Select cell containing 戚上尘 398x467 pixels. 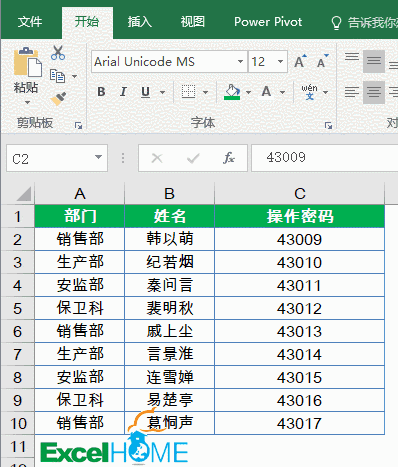click(x=169, y=331)
